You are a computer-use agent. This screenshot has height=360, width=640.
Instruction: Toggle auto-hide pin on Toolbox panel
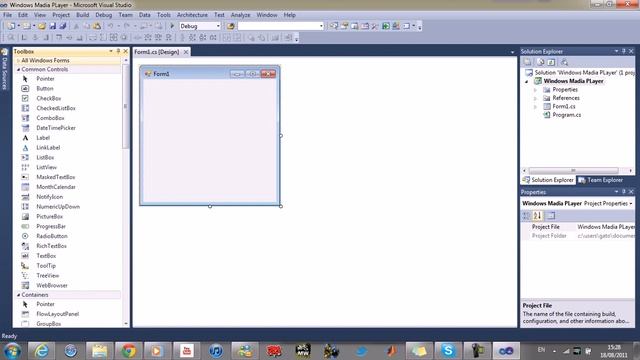point(118,51)
